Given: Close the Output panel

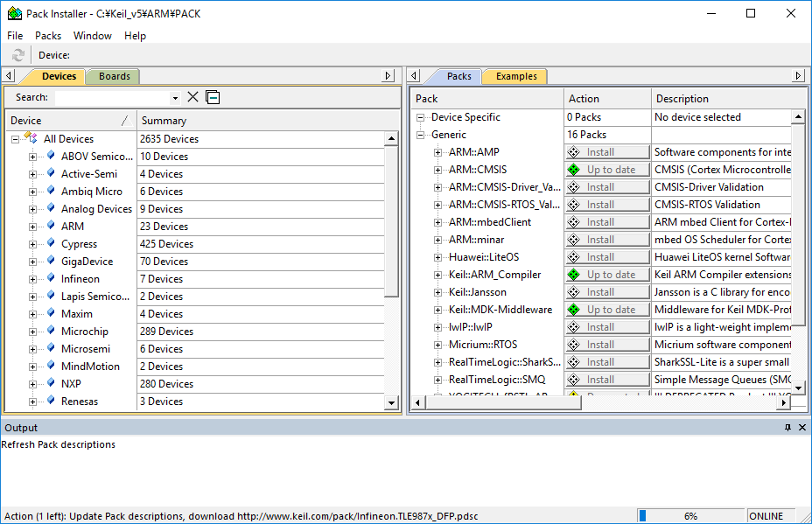Looking at the screenshot, I should click(802, 427).
